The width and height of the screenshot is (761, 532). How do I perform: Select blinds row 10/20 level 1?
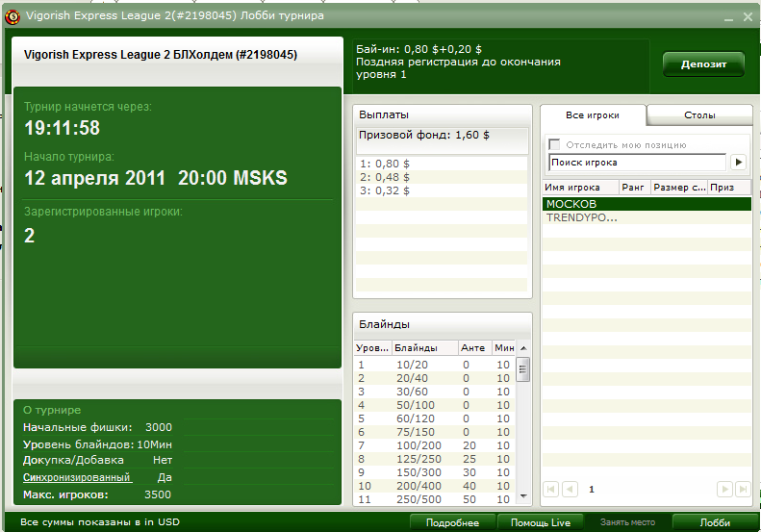[435, 365]
